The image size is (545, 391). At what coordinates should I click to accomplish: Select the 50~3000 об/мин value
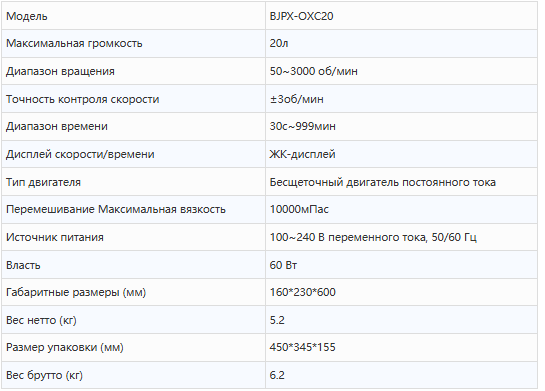point(314,71)
